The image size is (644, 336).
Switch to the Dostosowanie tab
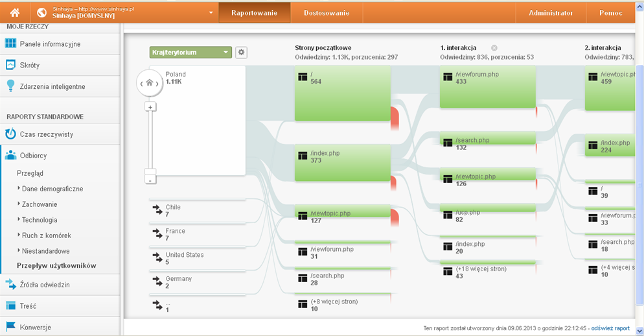pyautogui.click(x=327, y=13)
